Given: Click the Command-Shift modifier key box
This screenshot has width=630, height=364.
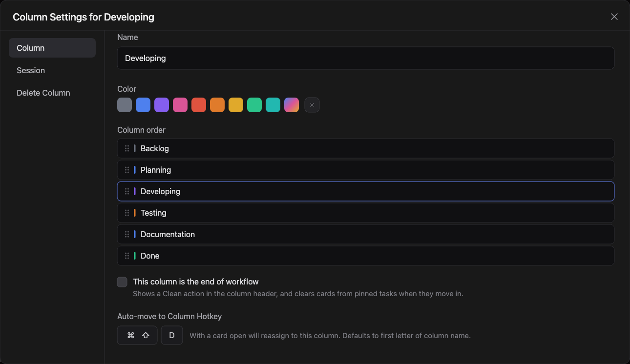Looking at the screenshot, I should (137, 335).
